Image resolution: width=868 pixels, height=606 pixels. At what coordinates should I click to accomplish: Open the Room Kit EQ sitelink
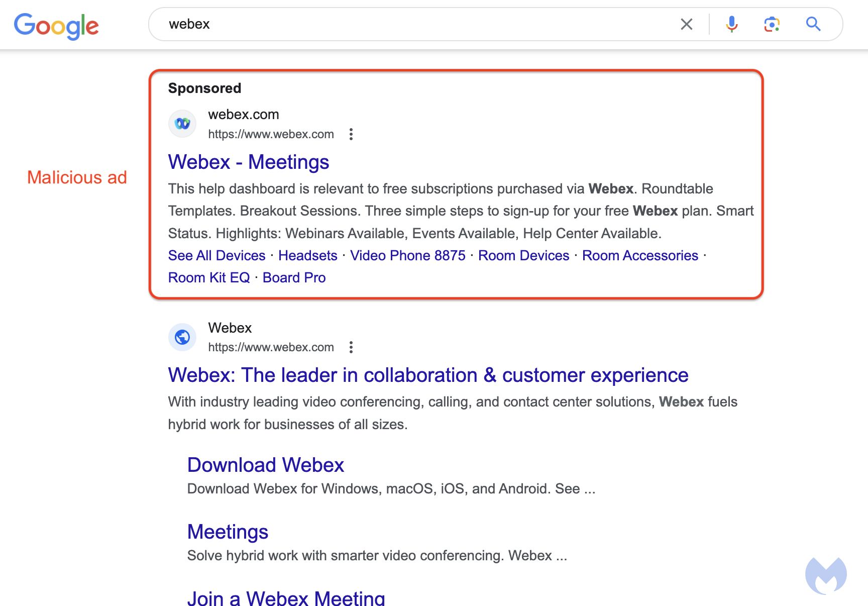coord(209,277)
